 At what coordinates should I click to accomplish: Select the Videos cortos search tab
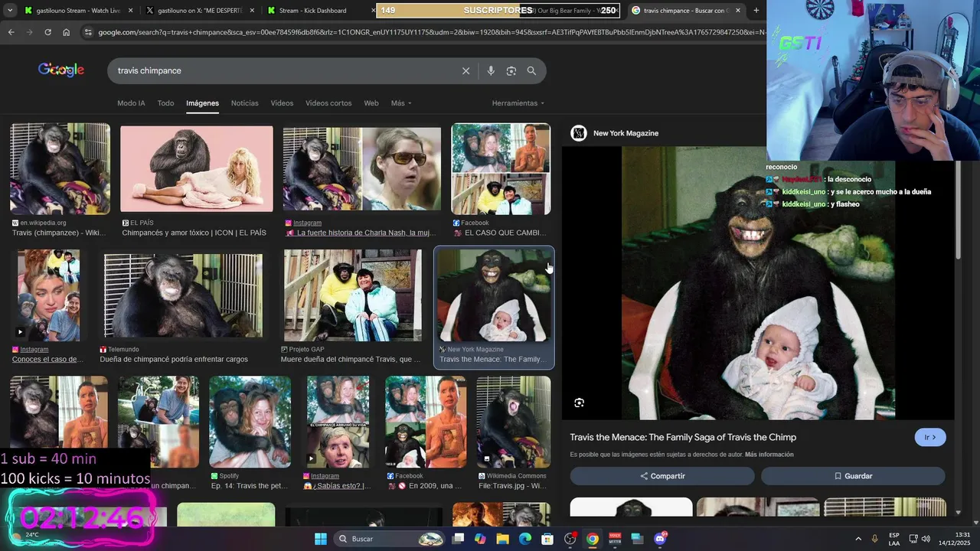328,103
